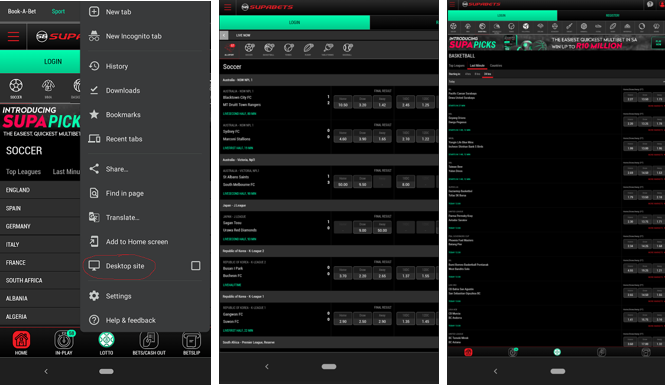Open the GERMANY league row
The height and width of the screenshot is (385, 666).
(x=40, y=226)
